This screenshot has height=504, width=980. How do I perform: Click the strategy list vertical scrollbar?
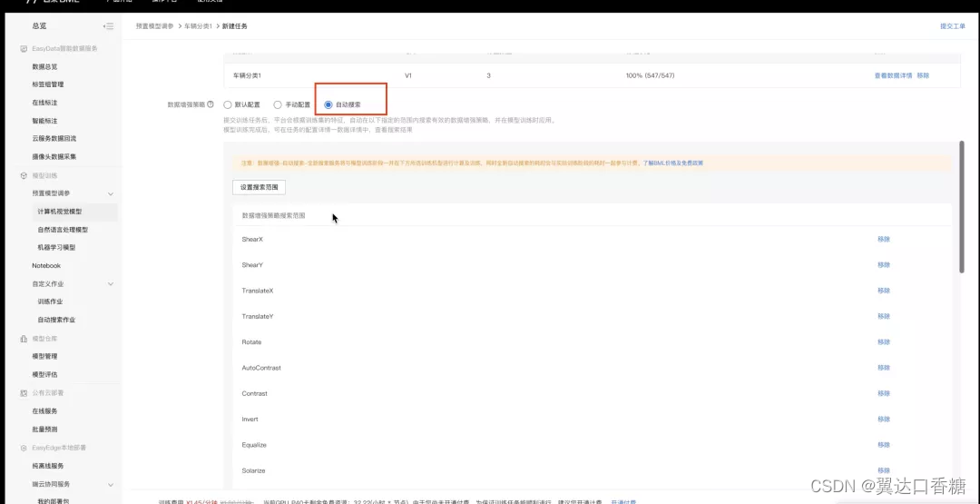(962, 206)
